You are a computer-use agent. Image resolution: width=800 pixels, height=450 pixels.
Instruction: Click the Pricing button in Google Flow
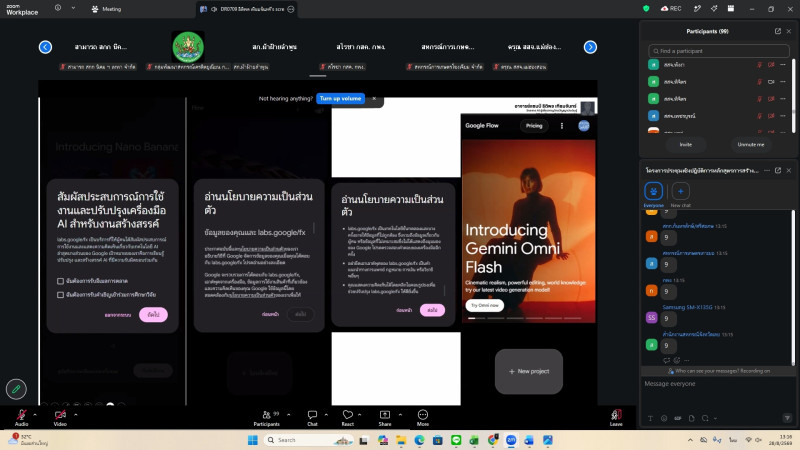(x=534, y=126)
